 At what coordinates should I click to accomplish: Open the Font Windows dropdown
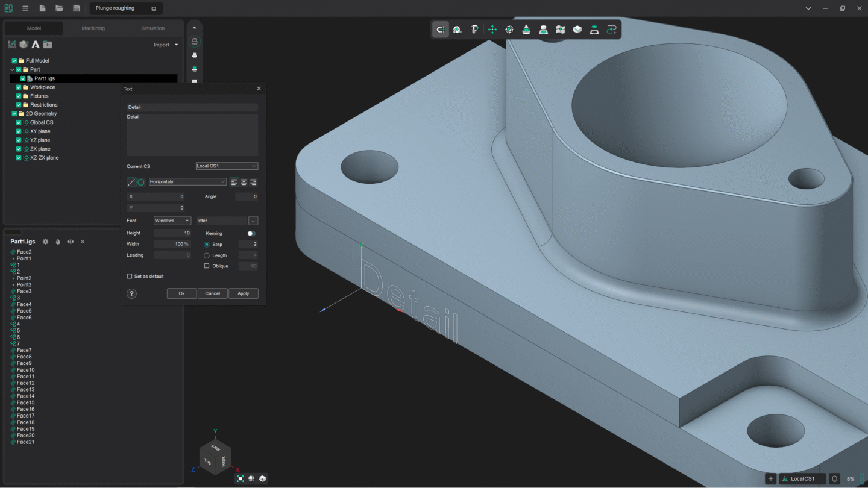(x=171, y=220)
